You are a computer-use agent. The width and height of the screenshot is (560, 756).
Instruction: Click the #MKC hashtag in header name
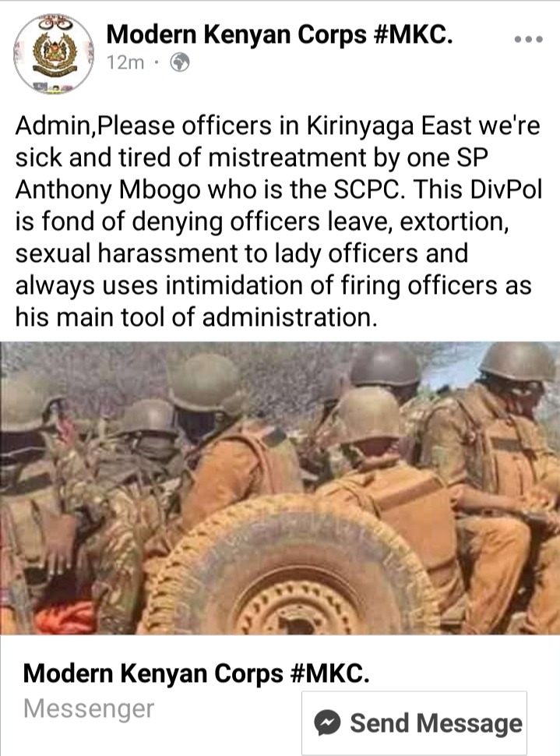pyautogui.click(x=414, y=34)
